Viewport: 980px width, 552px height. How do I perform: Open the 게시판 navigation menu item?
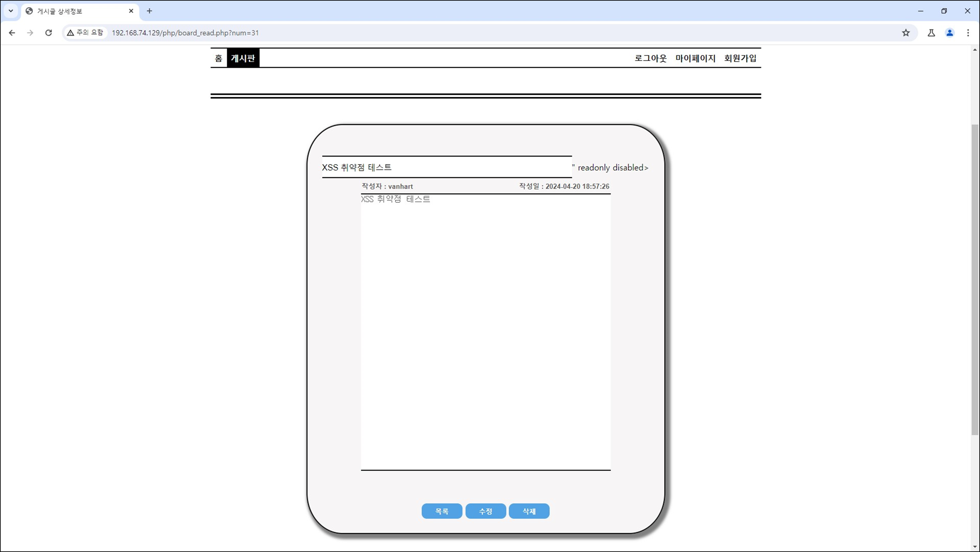pyautogui.click(x=243, y=58)
